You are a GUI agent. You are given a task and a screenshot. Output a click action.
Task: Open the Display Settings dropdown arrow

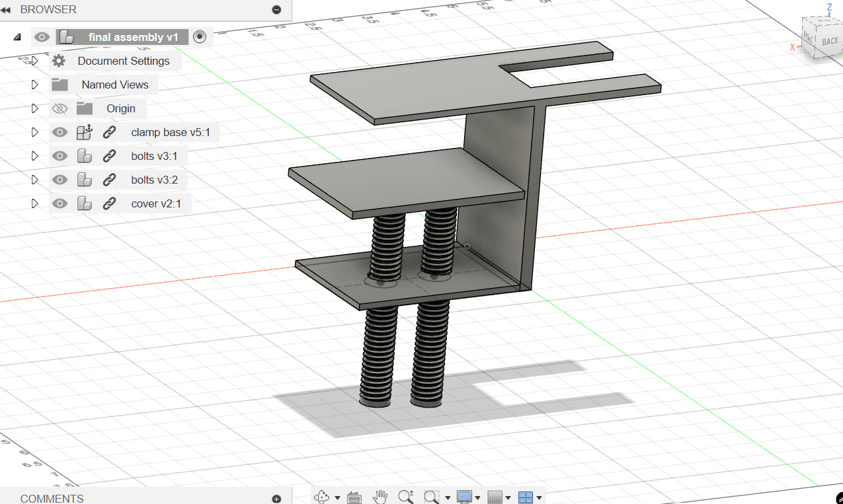[477, 498]
